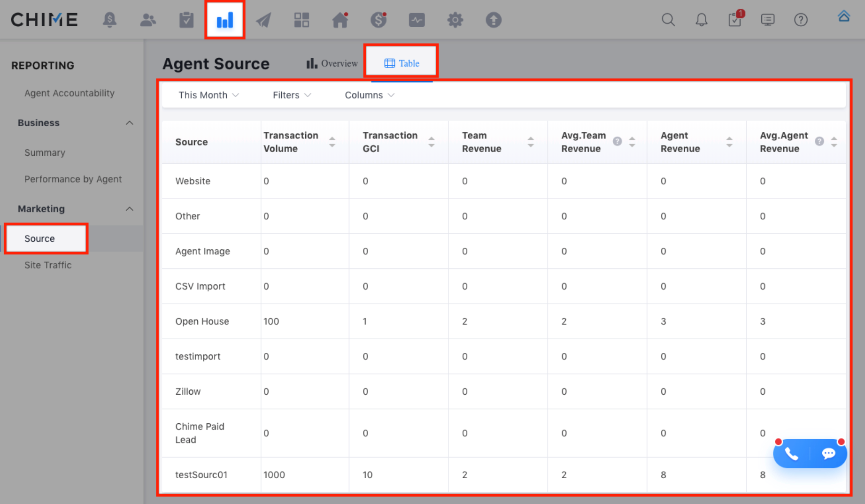
Task: Open the This Month date dropdown
Action: coord(209,95)
